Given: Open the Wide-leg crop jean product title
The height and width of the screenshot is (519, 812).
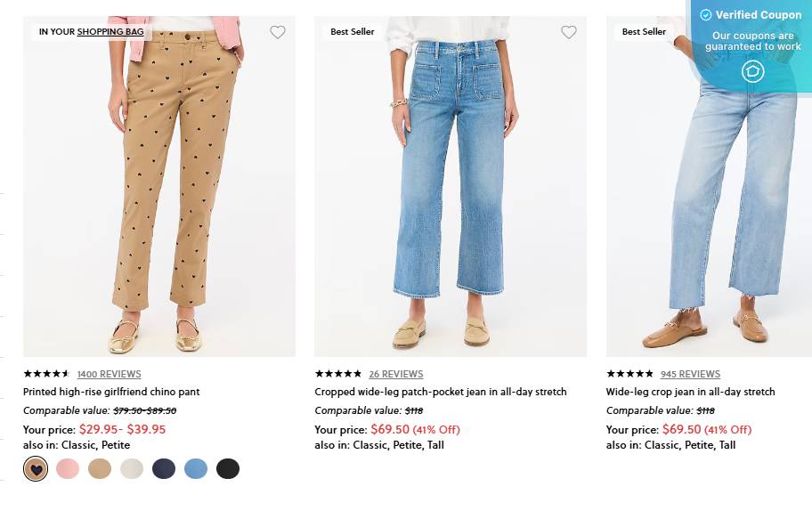Looking at the screenshot, I should pos(690,392).
